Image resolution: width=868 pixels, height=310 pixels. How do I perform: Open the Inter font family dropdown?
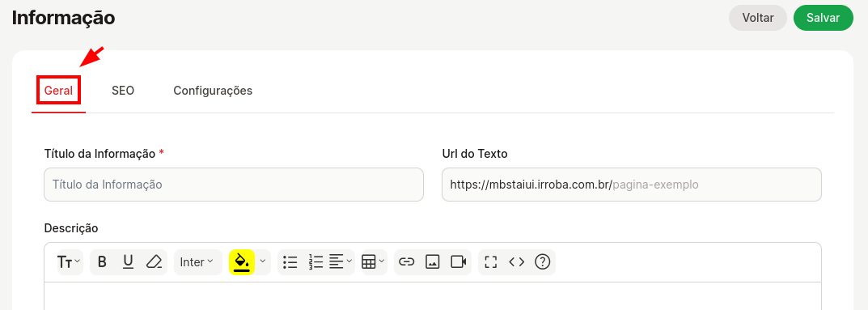click(x=197, y=261)
